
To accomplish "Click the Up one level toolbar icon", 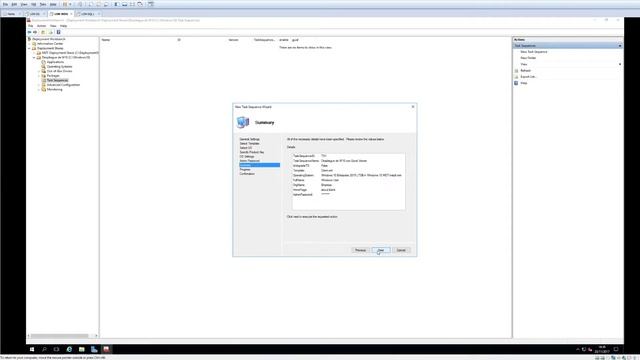I will [x=43, y=32].
